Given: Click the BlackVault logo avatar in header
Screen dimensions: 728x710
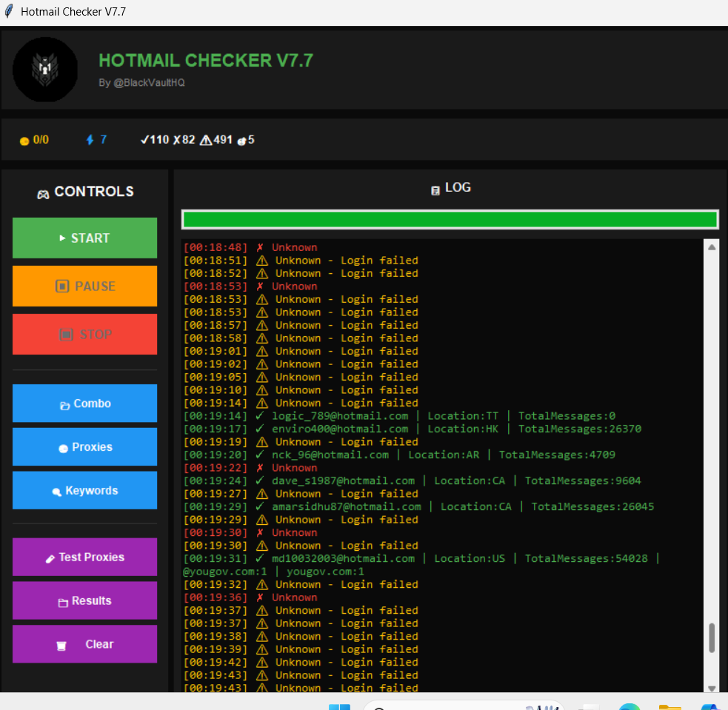Looking at the screenshot, I should (x=45, y=70).
